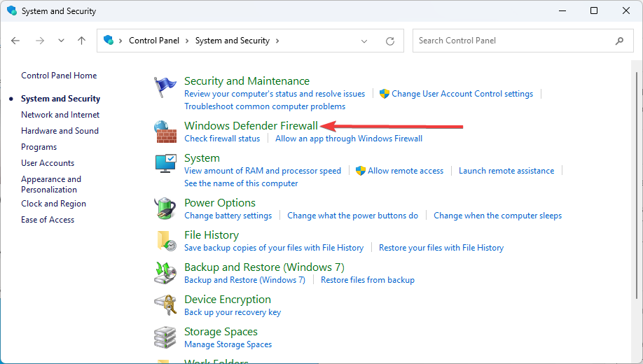Click the Backup and Restore (Windows 7) sublink
Screen dimensions: 643x364
[x=245, y=280]
